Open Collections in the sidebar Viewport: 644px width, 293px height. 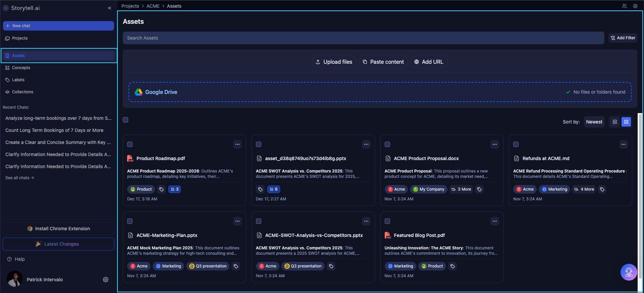pos(22,92)
